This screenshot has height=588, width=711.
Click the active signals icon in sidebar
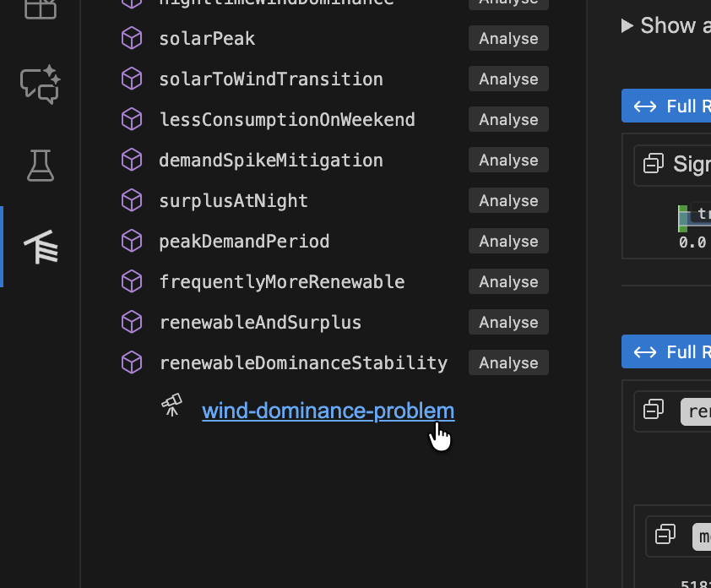pos(39,247)
